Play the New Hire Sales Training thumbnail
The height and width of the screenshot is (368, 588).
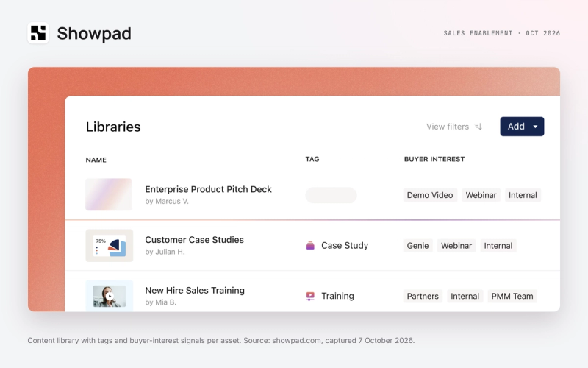click(x=109, y=296)
